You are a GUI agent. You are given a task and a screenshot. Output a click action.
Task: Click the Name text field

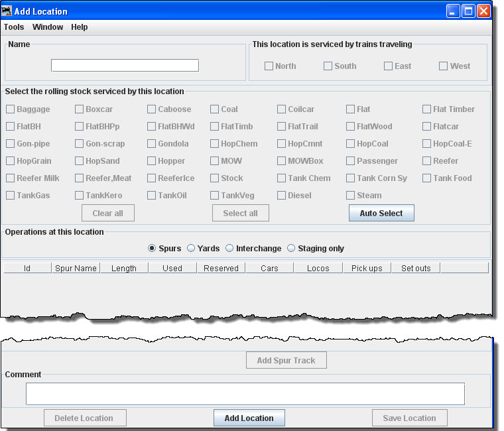click(125, 66)
